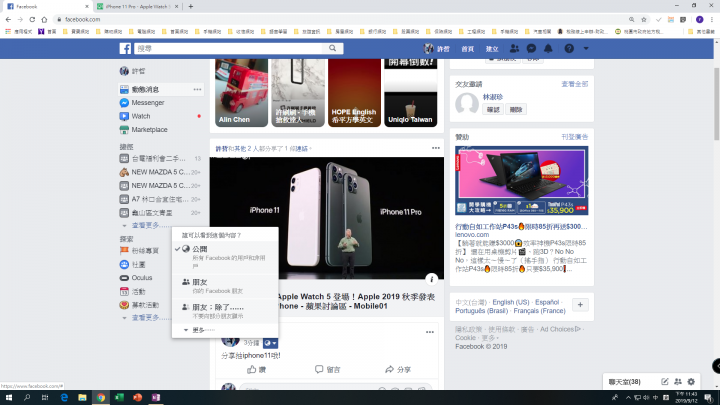Expand the account dropdown arrow in header

586,48
